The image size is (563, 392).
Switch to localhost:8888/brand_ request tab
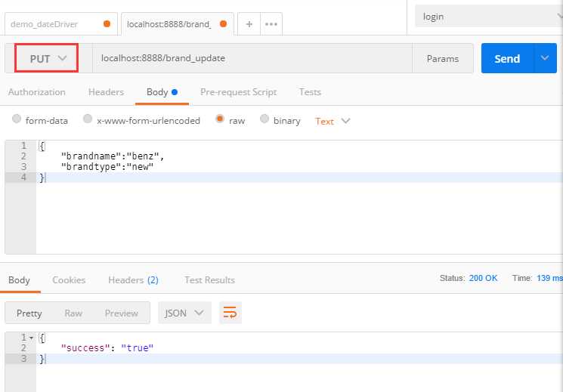click(178, 24)
